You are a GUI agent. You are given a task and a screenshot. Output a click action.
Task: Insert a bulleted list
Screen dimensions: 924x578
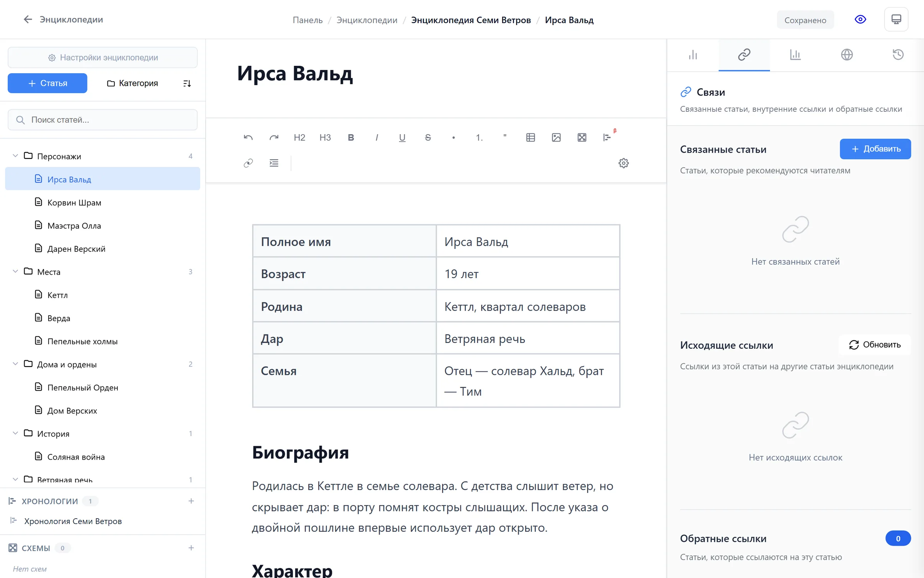454,138
